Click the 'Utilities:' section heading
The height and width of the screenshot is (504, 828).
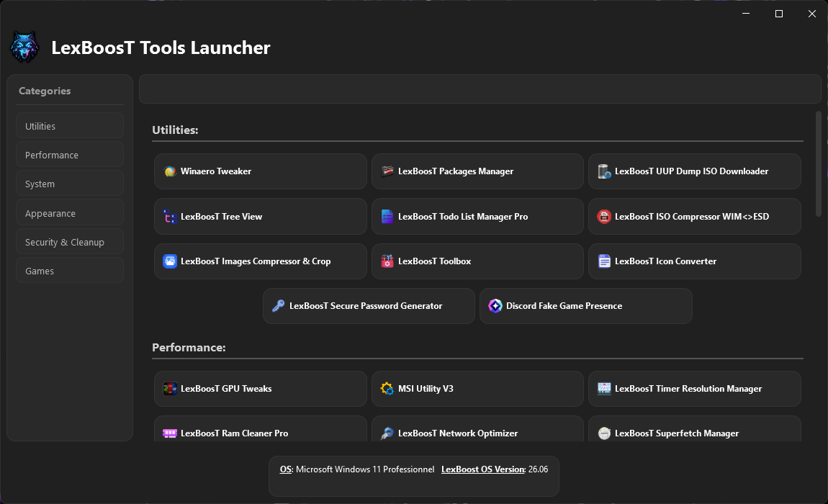175,130
